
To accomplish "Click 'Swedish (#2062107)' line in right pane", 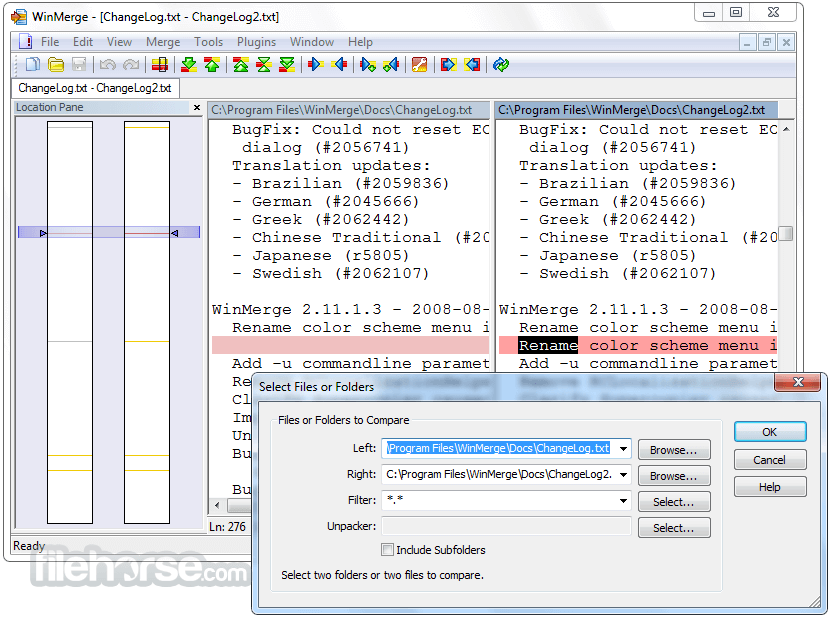I will 617,274.
